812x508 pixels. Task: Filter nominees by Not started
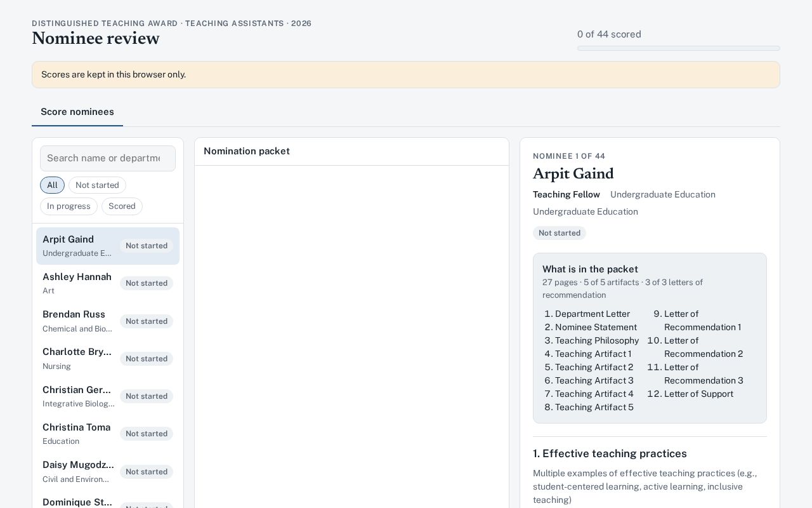pyautogui.click(x=97, y=185)
